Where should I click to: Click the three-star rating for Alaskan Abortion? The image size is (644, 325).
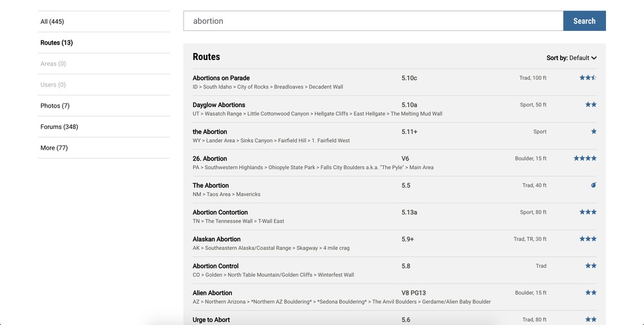(588, 239)
